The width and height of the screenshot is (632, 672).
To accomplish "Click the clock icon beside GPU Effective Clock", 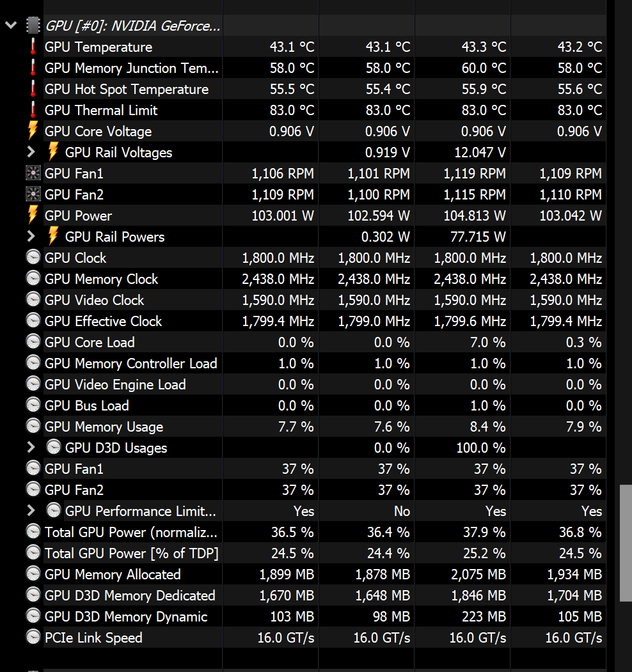I will (x=33, y=320).
